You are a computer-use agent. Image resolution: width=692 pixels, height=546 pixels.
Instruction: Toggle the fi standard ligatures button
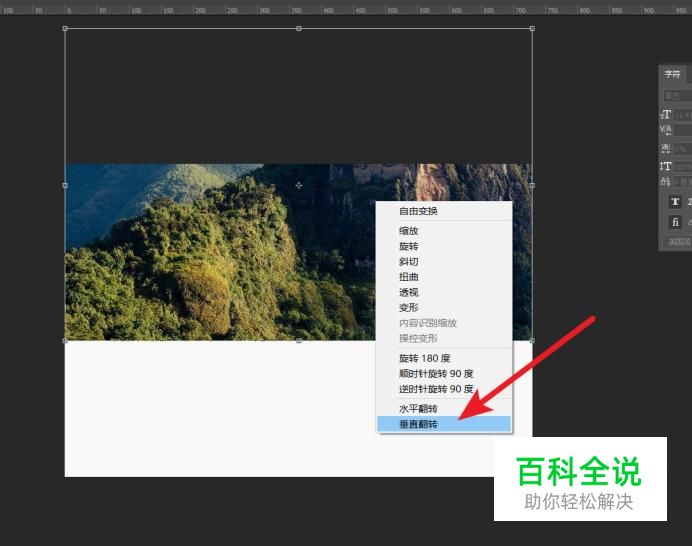point(675,222)
